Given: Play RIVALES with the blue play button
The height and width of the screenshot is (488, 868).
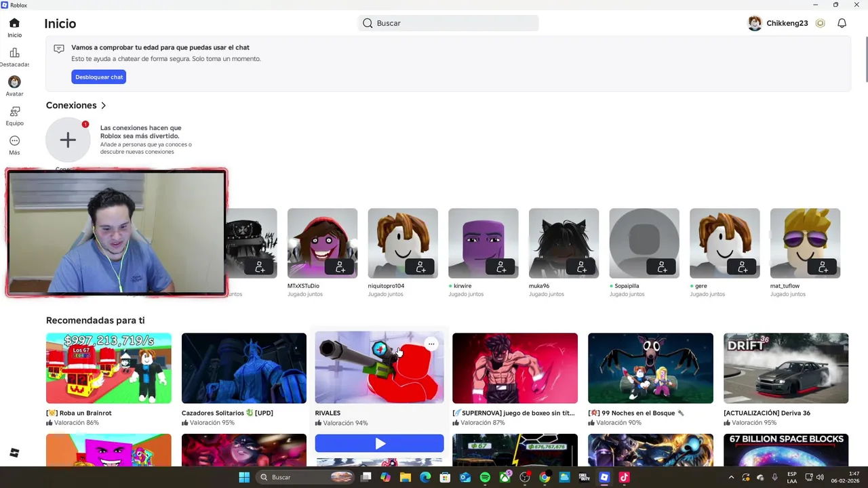Looking at the screenshot, I should (x=380, y=443).
